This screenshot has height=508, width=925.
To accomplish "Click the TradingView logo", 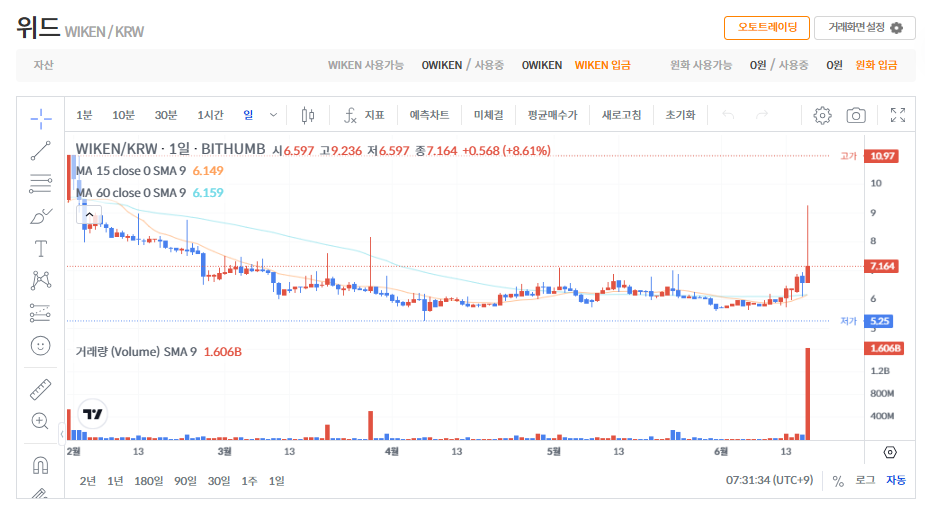I will coord(93,414).
